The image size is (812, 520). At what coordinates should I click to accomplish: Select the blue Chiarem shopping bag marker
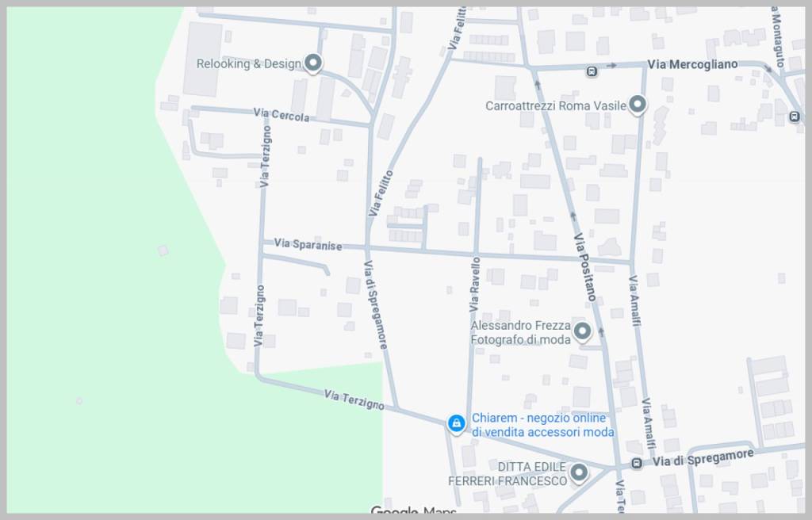click(456, 423)
